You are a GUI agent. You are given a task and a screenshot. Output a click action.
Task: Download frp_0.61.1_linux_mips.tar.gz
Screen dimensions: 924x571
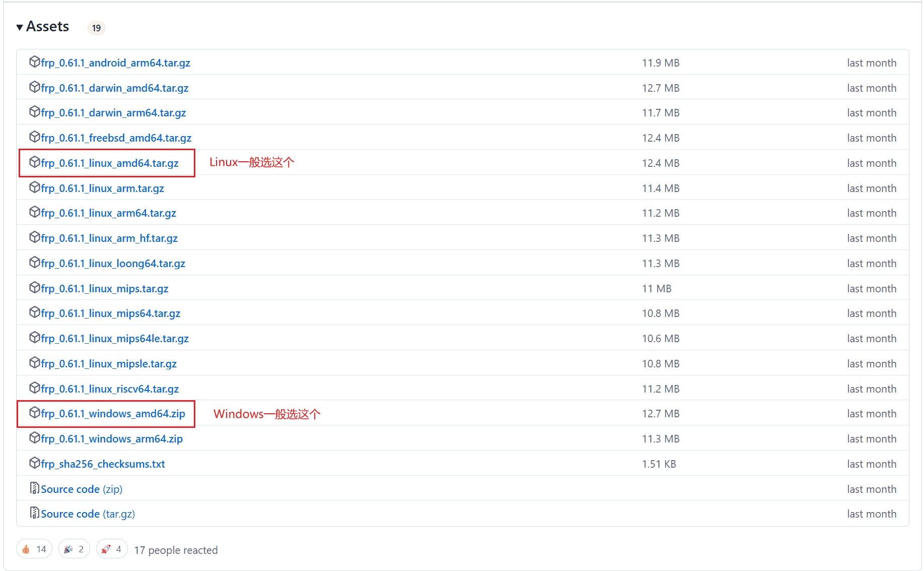click(105, 289)
